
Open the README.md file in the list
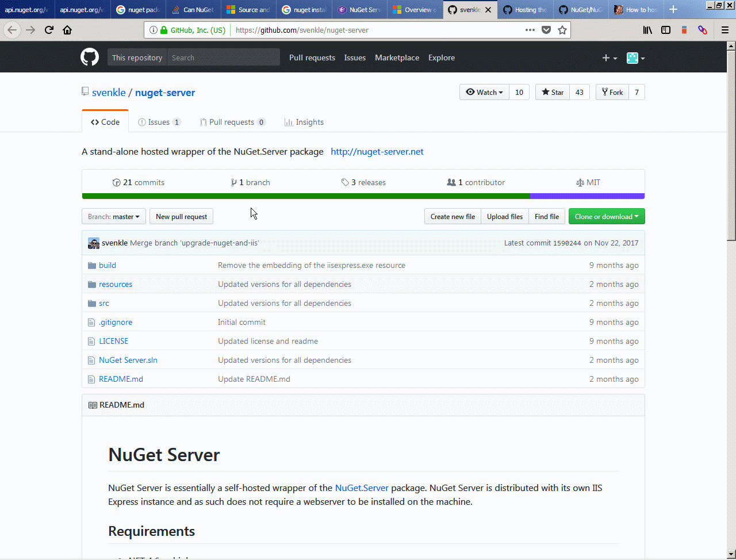coord(121,379)
